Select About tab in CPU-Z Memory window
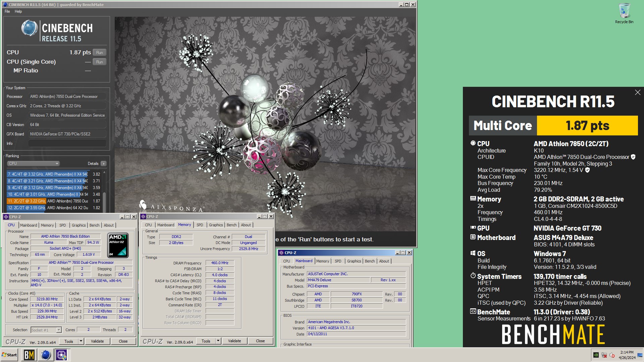Image resolution: width=644 pixels, height=362 pixels. point(246,225)
